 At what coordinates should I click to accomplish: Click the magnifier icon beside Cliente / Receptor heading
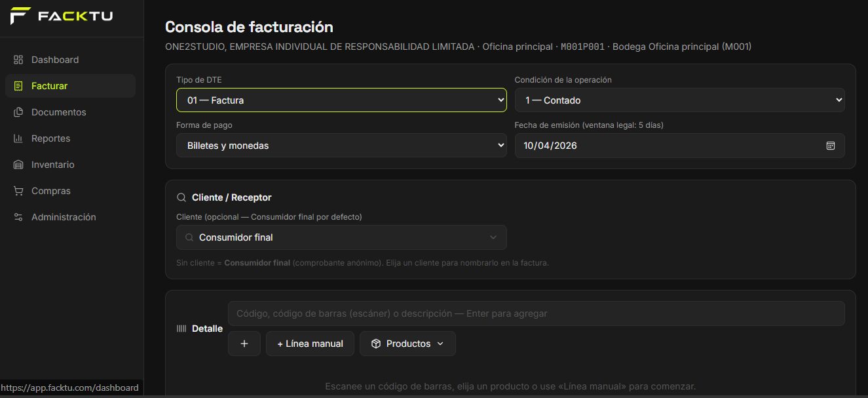(181, 197)
